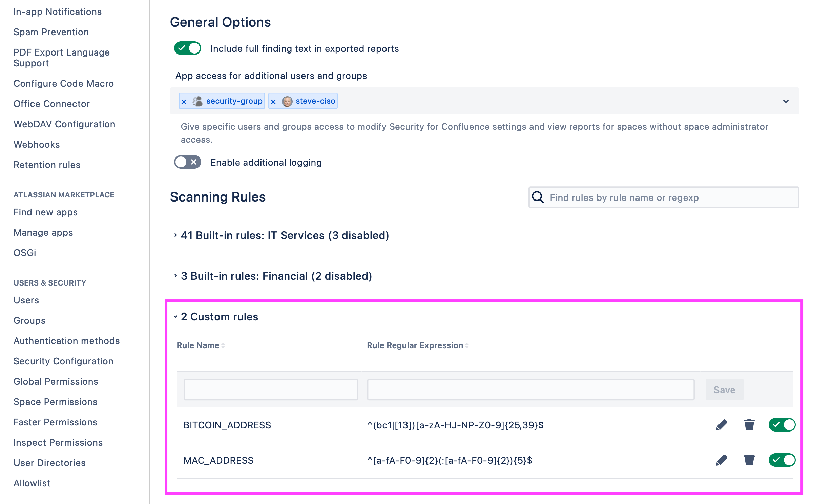Enable additional logging switch
Image resolution: width=813 pixels, height=504 pixels.
(x=187, y=162)
